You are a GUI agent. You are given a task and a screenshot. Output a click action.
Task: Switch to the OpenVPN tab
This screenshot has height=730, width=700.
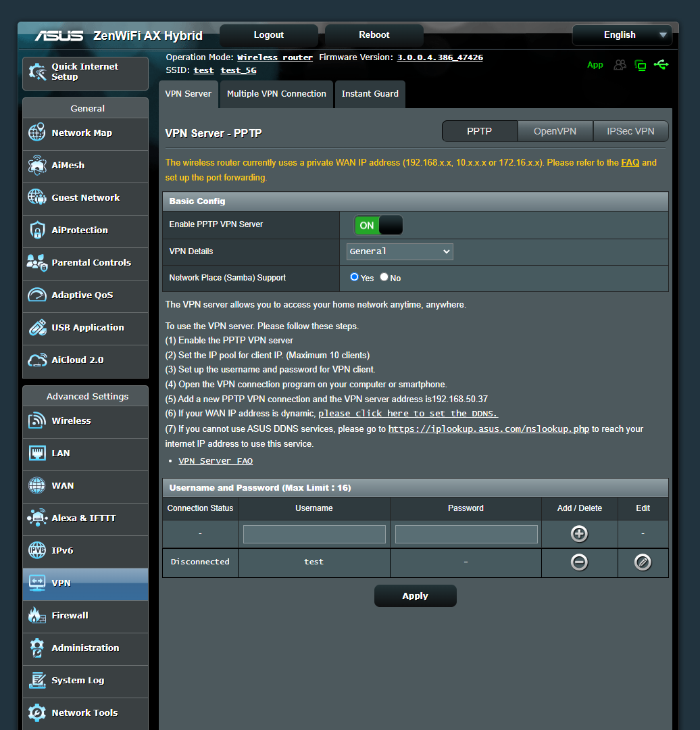click(555, 131)
